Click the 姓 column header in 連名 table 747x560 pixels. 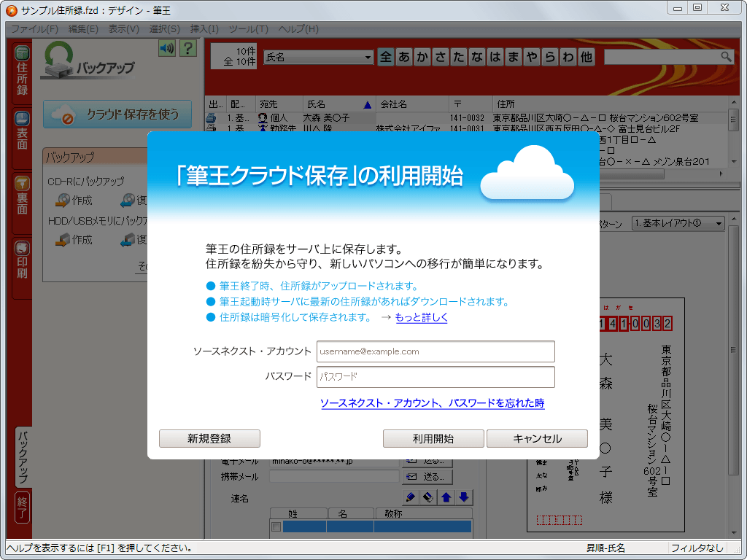coord(299,514)
